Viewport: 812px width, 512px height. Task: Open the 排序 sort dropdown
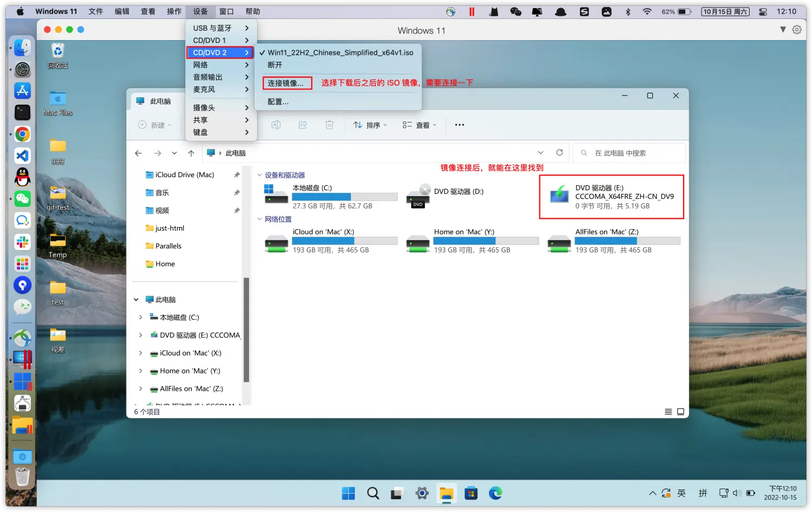pos(371,125)
